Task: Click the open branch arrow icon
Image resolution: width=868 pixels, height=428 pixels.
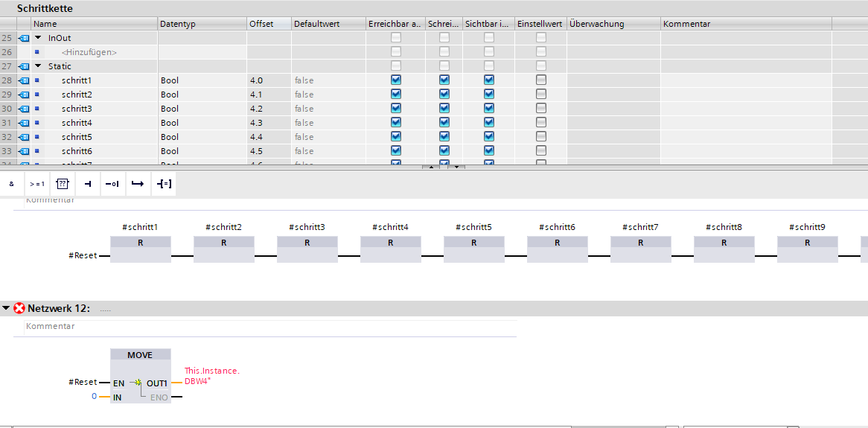Action: pos(136,184)
